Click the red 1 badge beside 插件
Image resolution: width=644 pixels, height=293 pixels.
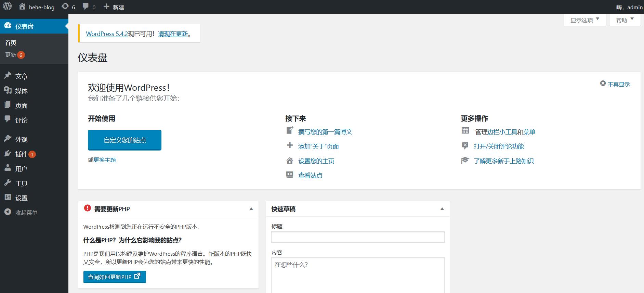32,154
